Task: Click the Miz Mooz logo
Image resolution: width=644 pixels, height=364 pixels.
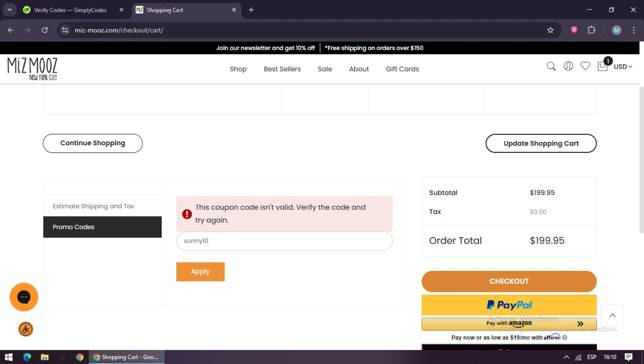Action: pos(32,69)
